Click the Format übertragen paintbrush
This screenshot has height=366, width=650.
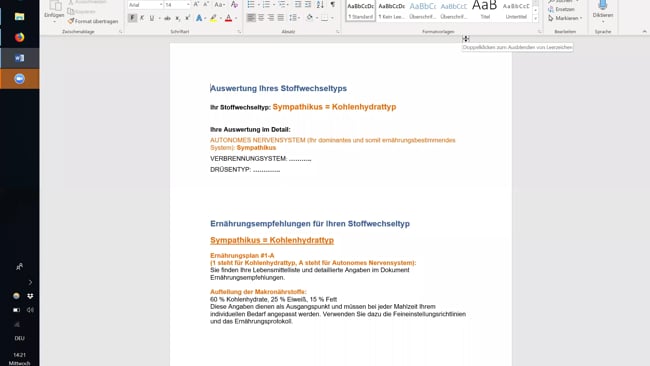[x=93, y=21]
